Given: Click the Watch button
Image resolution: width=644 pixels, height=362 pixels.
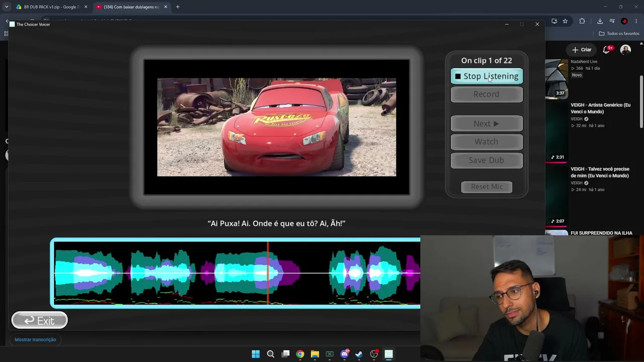Looking at the screenshot, I should pos(487,142).
